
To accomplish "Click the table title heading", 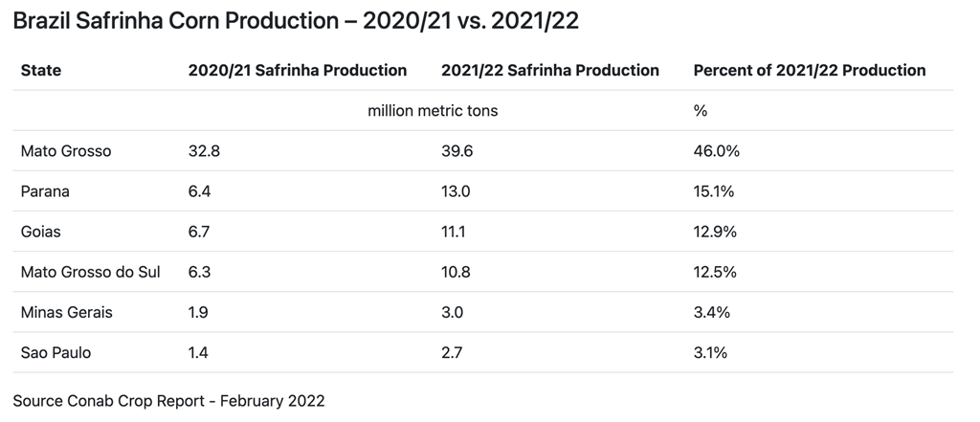I will coord(296,22).
